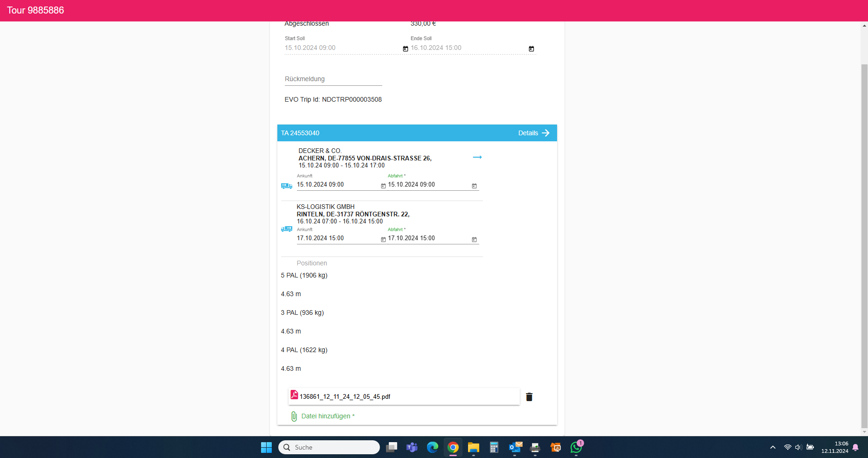Switch to Google Chrome on taskbar

pos(453,447)
